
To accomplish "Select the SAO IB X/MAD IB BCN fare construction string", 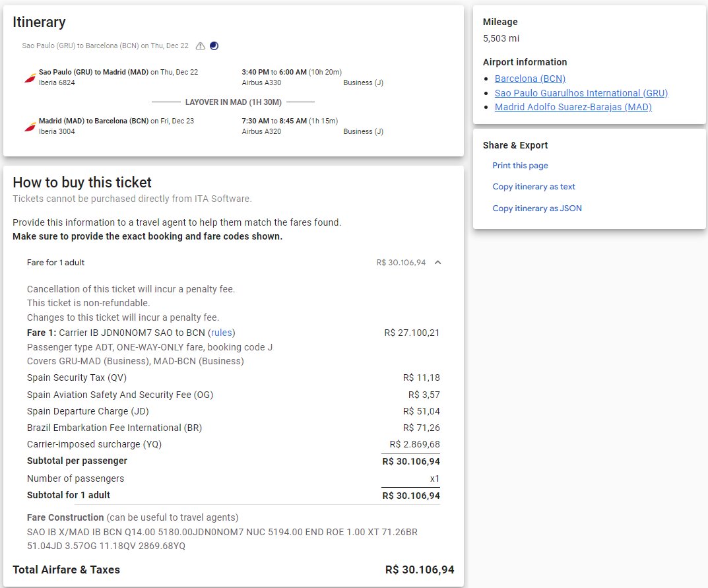I will (222, 539).
